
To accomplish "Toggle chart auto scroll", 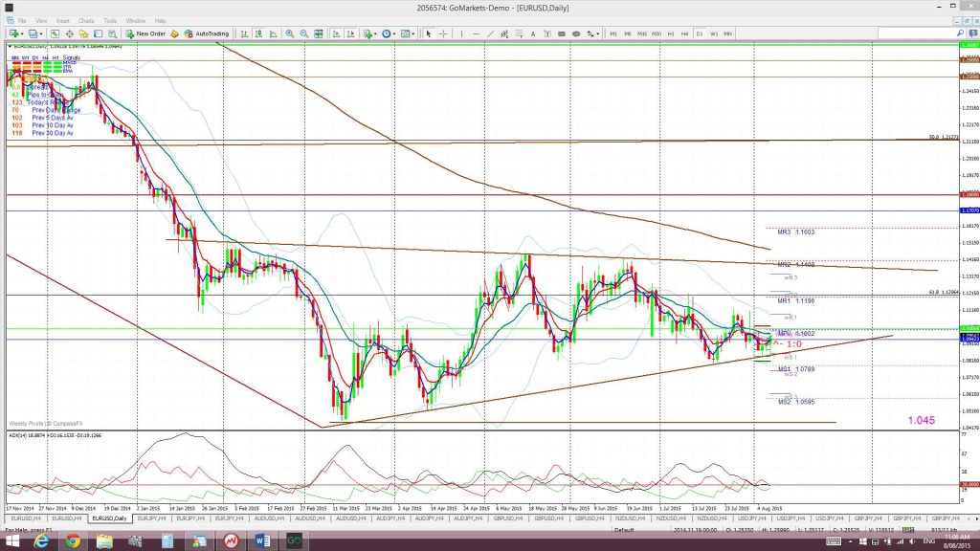I will tap(336, 33).
